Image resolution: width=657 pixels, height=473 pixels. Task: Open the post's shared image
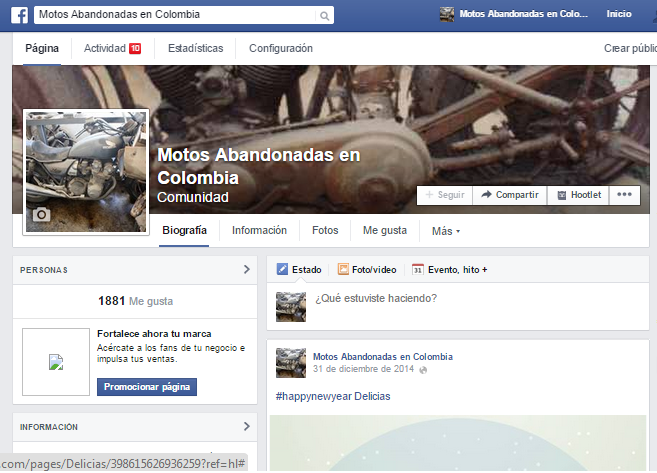458,443
